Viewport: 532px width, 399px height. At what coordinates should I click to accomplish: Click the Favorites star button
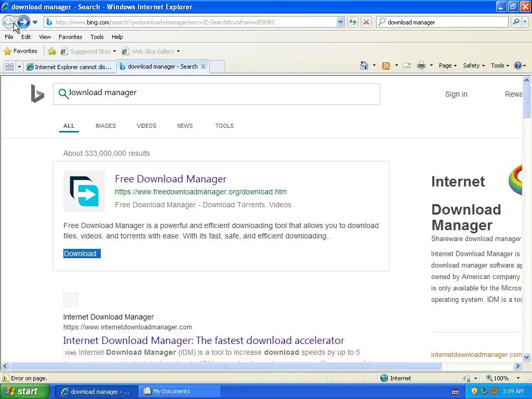pyautogui.click(x=20, y=51)
